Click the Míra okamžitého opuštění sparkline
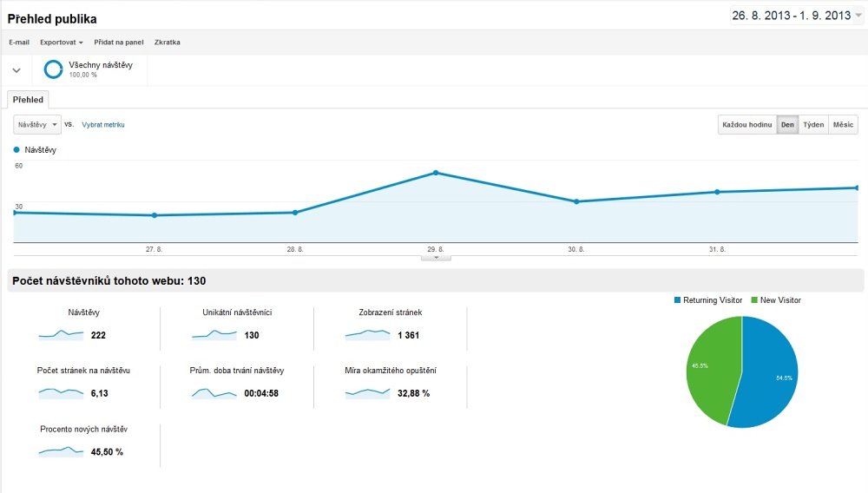 pos(367,393)
